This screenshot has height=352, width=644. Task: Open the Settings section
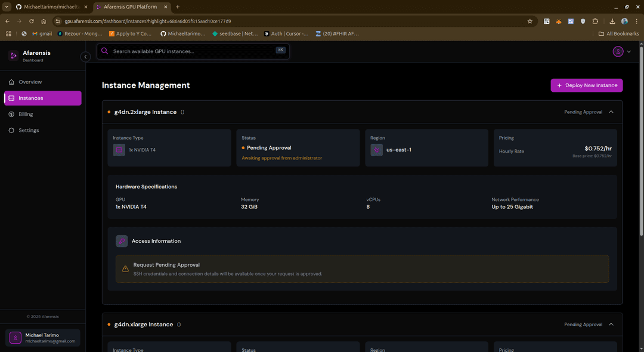point(29,130)
